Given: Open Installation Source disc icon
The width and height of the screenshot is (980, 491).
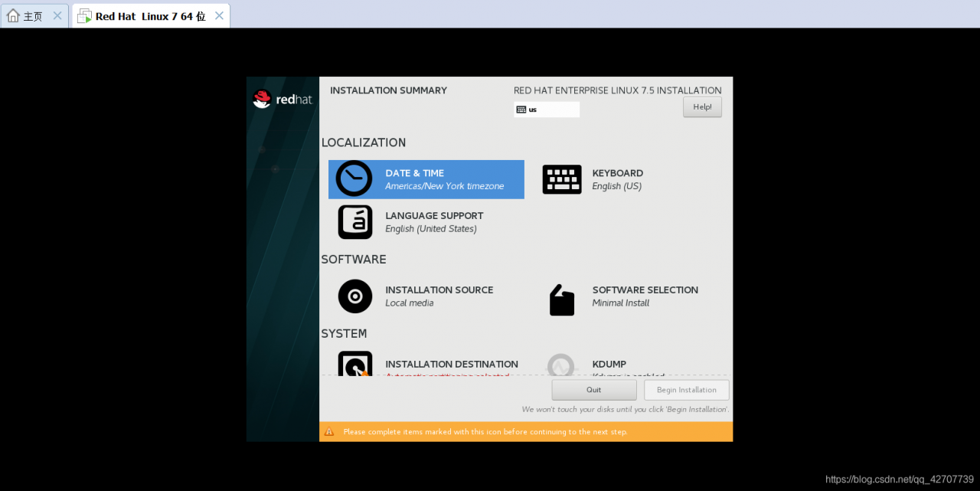Looking at the screenshot, I should tap(355, 296).
